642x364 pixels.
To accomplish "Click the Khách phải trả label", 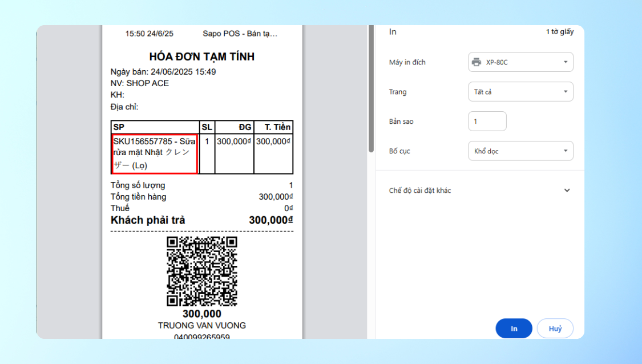I will 148,220.
